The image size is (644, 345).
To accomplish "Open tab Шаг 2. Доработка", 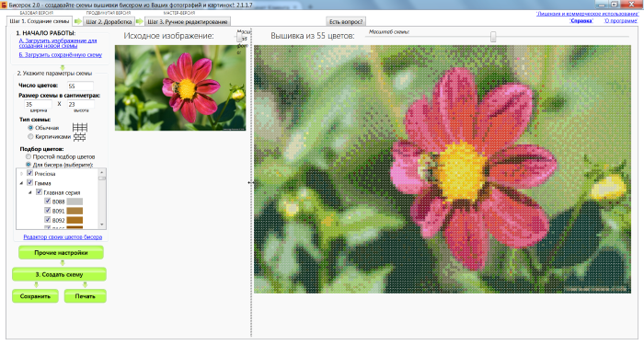I will [109, 21].
